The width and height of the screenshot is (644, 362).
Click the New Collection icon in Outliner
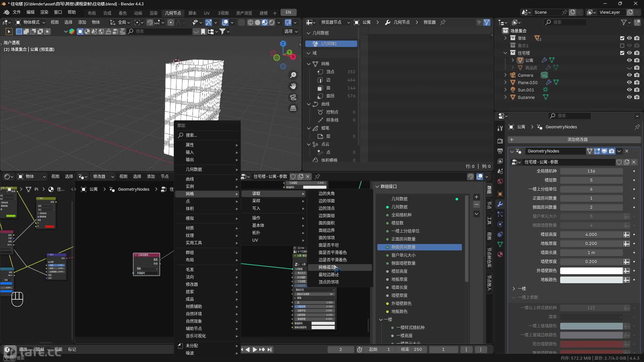[637, 22]
